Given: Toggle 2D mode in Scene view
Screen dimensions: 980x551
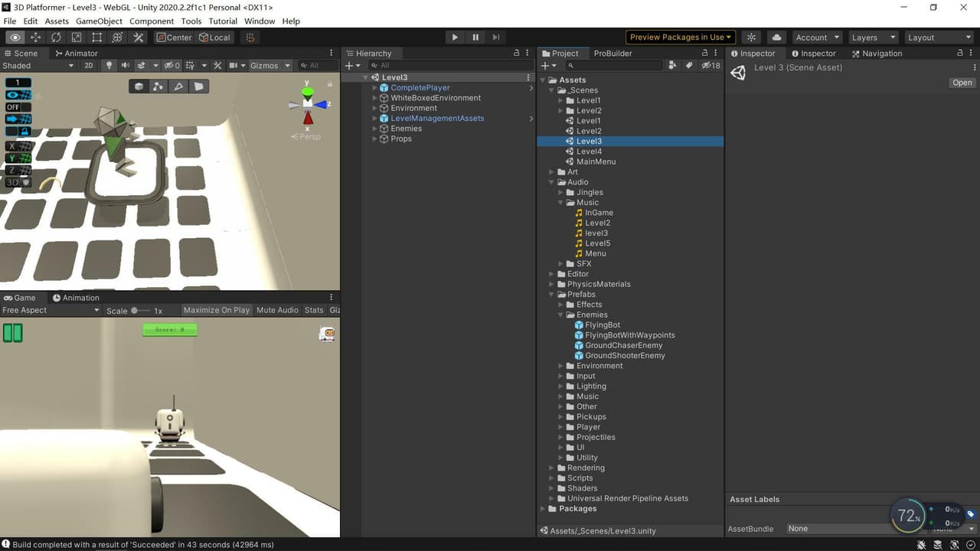Looking at the screenshot, I should [x=89, y=65].
